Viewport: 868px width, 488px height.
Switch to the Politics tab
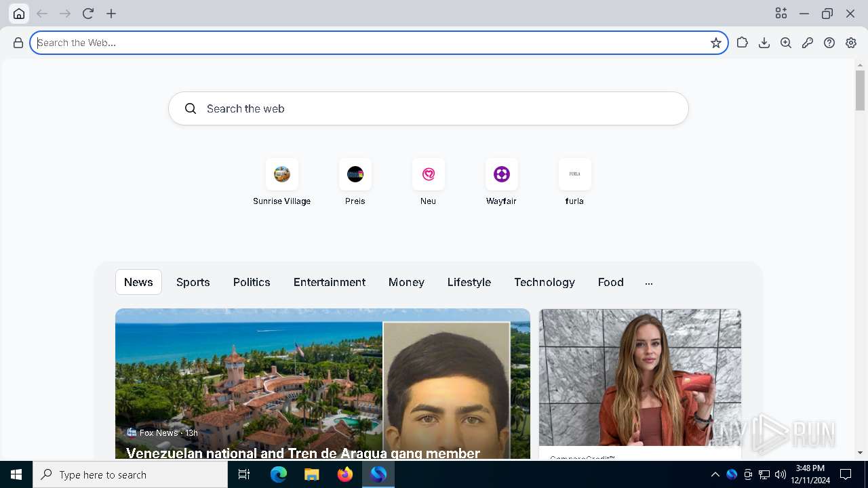click(x=252, y=282)
